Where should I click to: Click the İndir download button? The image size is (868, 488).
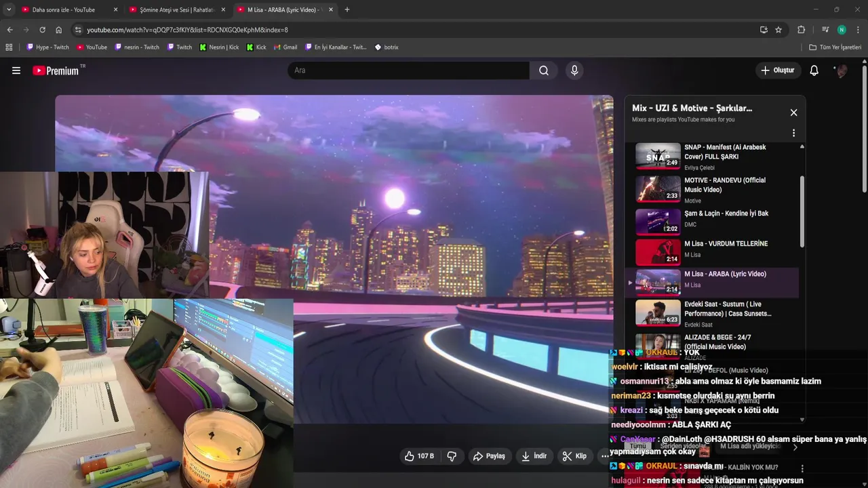point(534,456)
